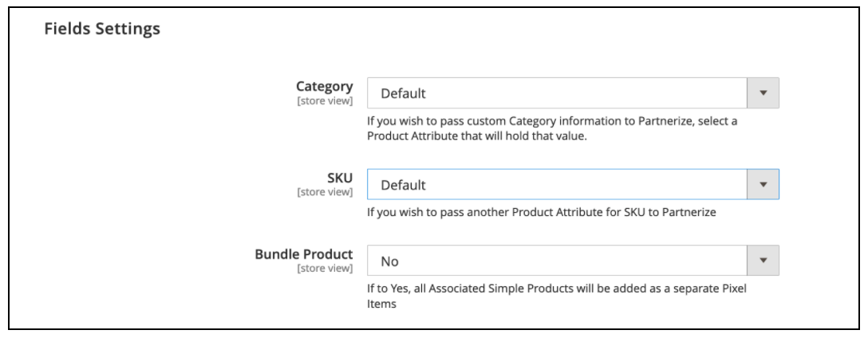Click the Fields Settings section heading
The height and width of the screenshot is (338, 868).
tap(102, 29)
